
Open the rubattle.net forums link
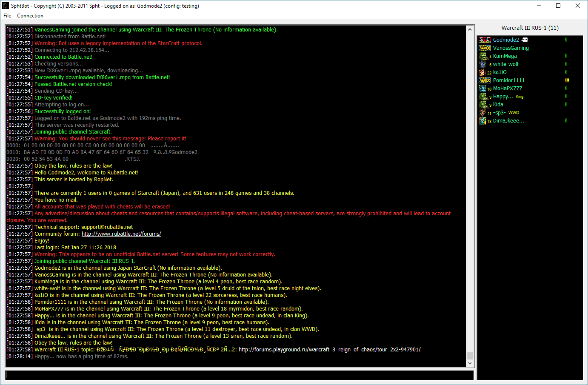click(121, 234)
